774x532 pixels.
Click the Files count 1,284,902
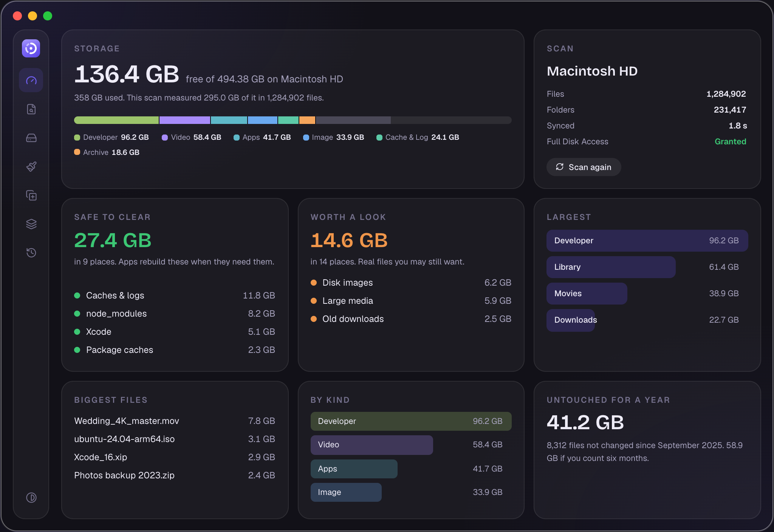point(726,94)
